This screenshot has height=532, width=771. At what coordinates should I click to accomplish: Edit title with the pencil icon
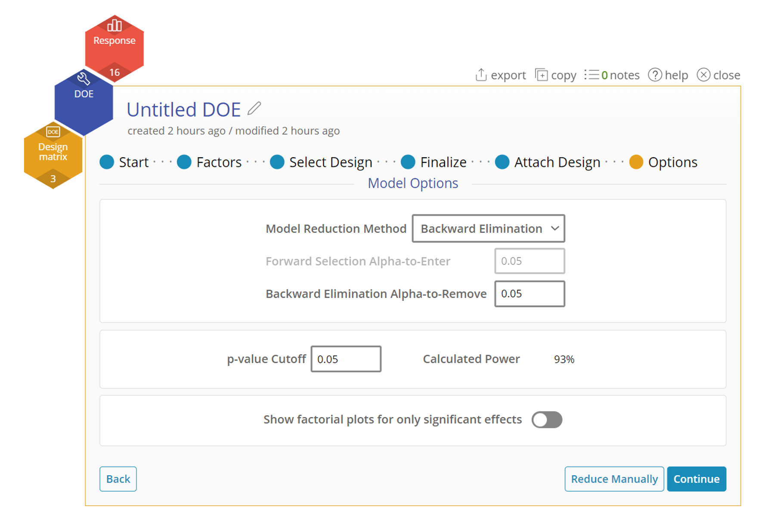pos(254,108)
